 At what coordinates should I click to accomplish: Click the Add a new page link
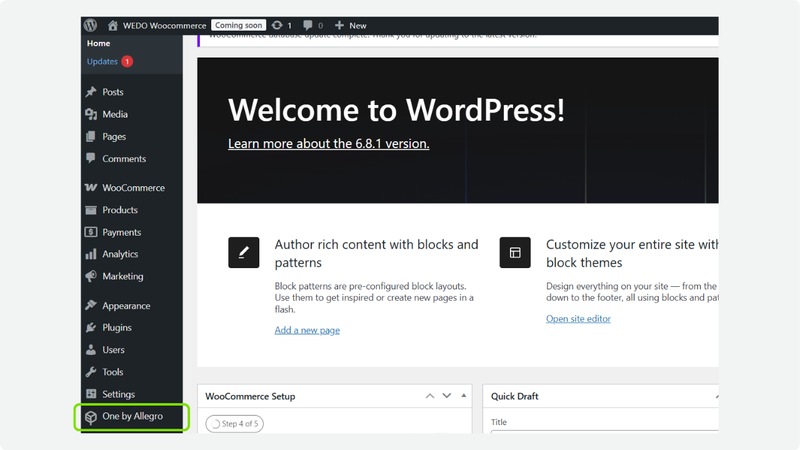coord(307,330)
